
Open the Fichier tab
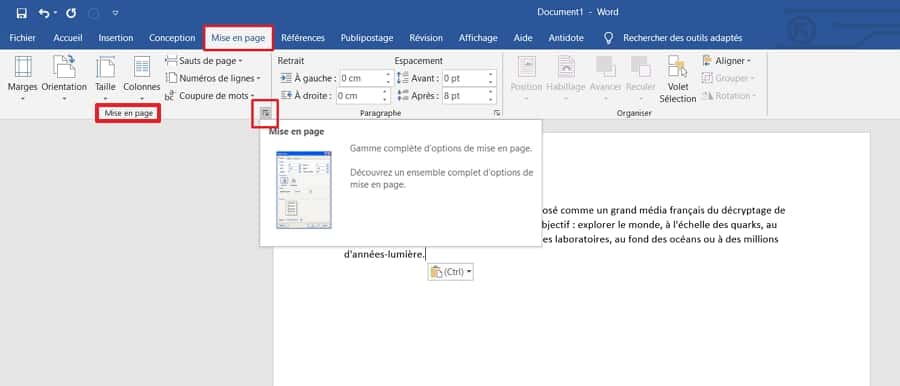(22, 38)
